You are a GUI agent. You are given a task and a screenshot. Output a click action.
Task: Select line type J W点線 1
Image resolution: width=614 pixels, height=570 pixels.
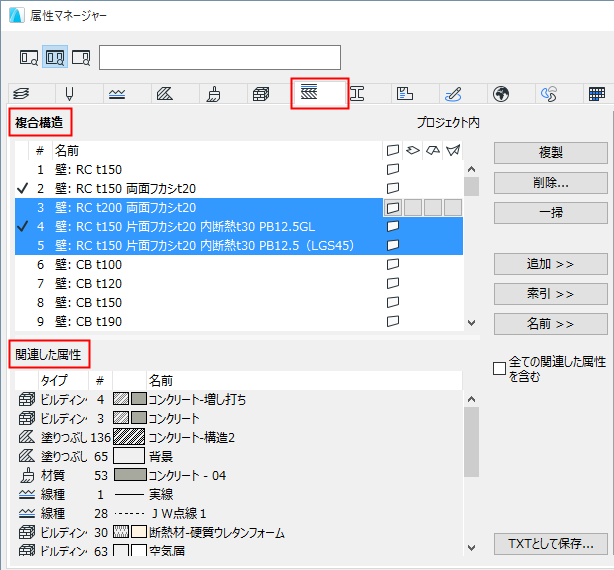[x=239, y=513]
